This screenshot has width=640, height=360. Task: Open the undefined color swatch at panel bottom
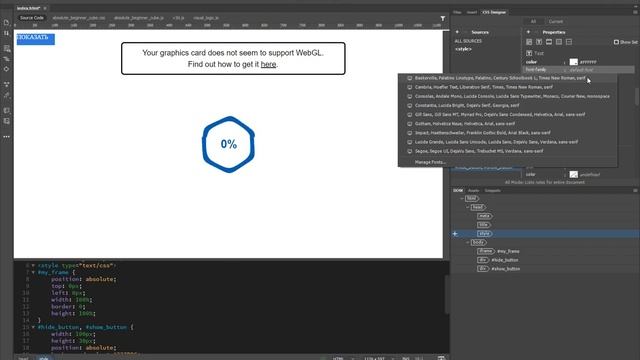(x=573, y=175)
